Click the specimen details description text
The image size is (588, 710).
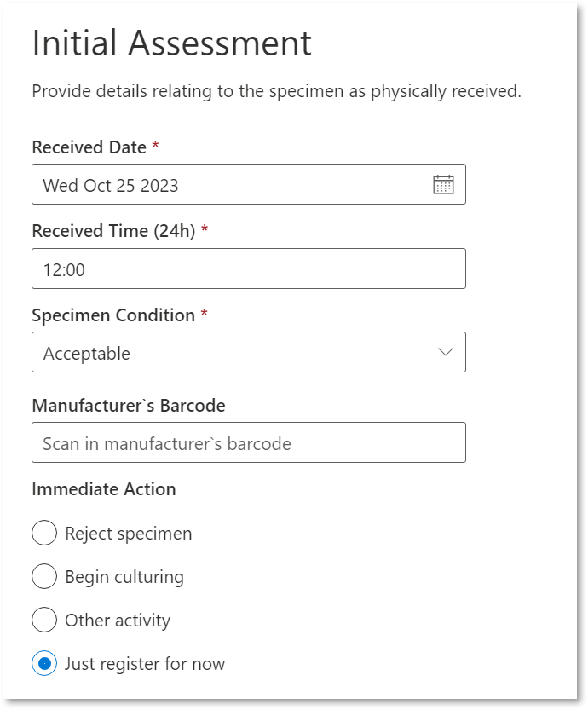click(277, 91)
